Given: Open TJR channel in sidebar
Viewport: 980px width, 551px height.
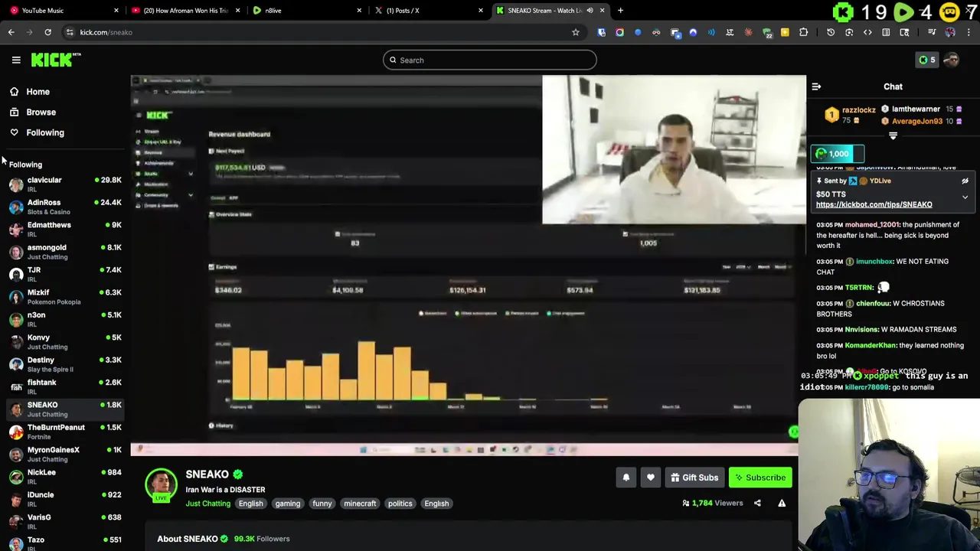Looking at the screenshot, I should (x=65, y=274).
